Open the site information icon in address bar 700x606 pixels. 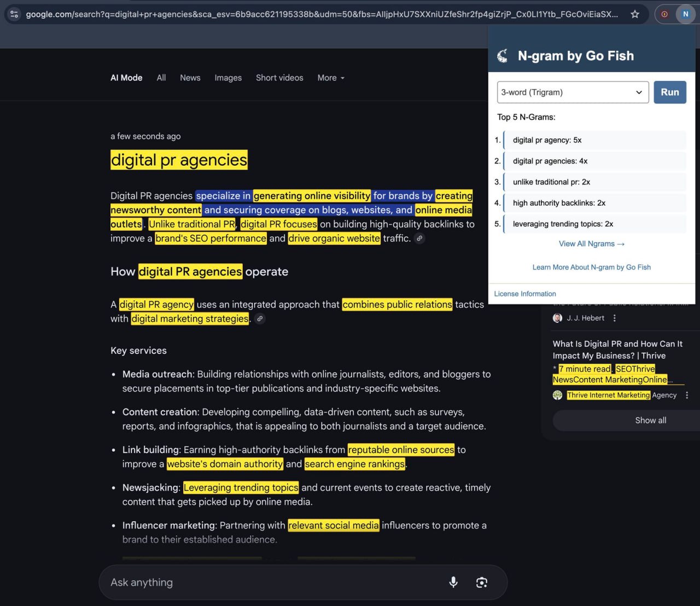14,14
